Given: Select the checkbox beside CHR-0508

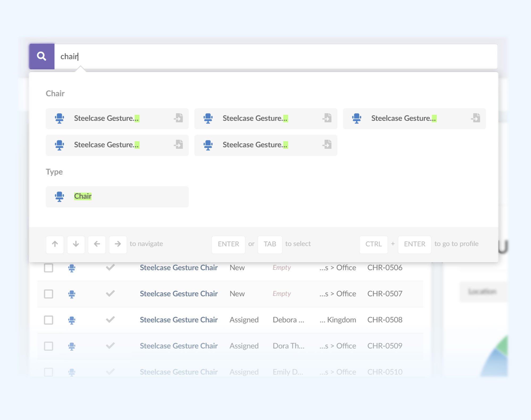Looking at the screenshot, I should [49, 320].
